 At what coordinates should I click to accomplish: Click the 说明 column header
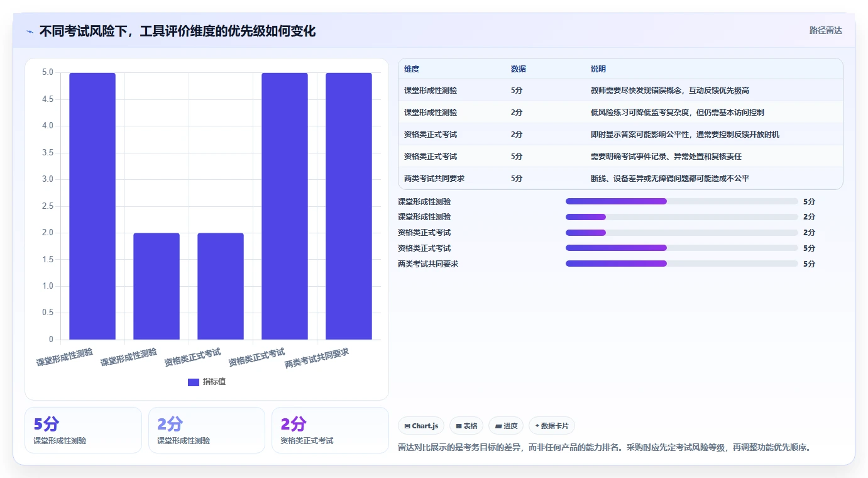(598, 69)
